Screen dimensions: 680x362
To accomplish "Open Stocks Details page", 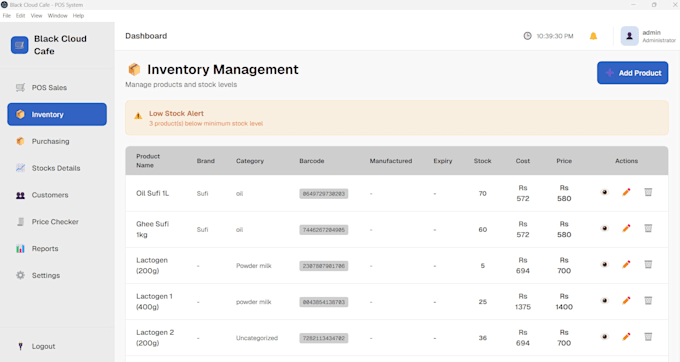I will 57,168.
